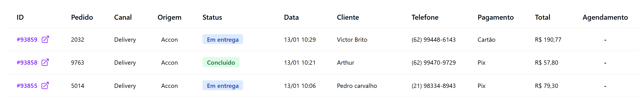Click the Em entrega badge for Victor Brito
This screenshot has height=97, width=644.
pos(222,40)
